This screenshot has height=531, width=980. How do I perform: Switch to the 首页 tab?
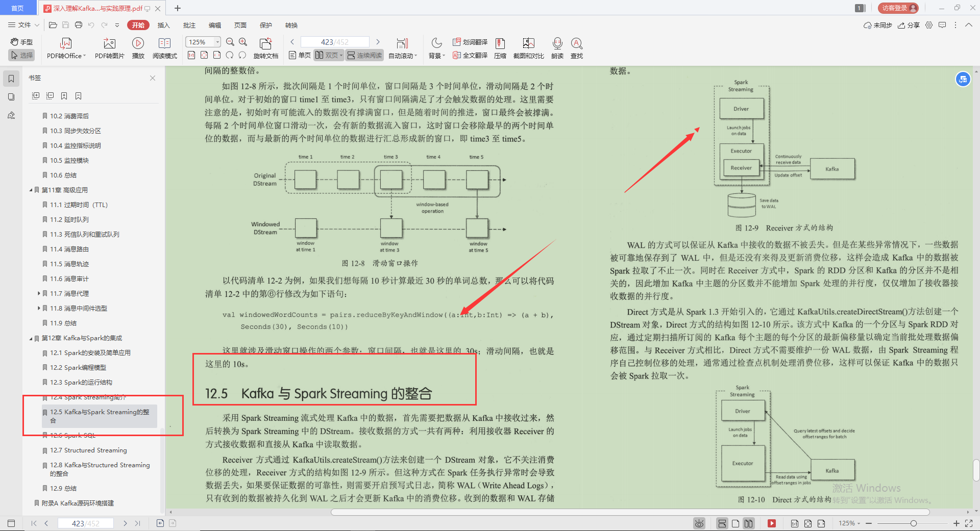[x=18, y=8]
